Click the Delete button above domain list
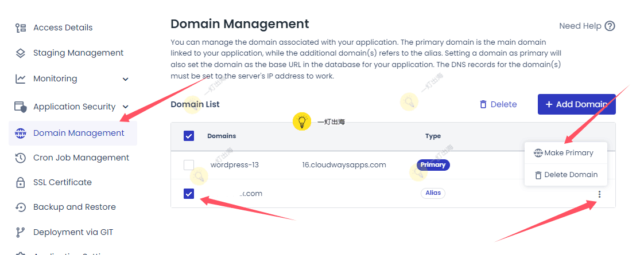The height and width of the screenshot is (255, 644). pos(498,104)
